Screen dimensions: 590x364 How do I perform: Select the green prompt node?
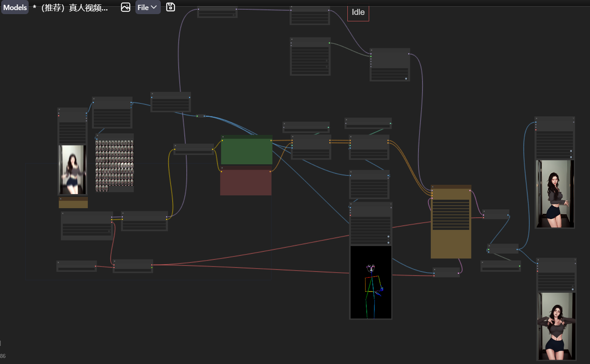(246, 150)
